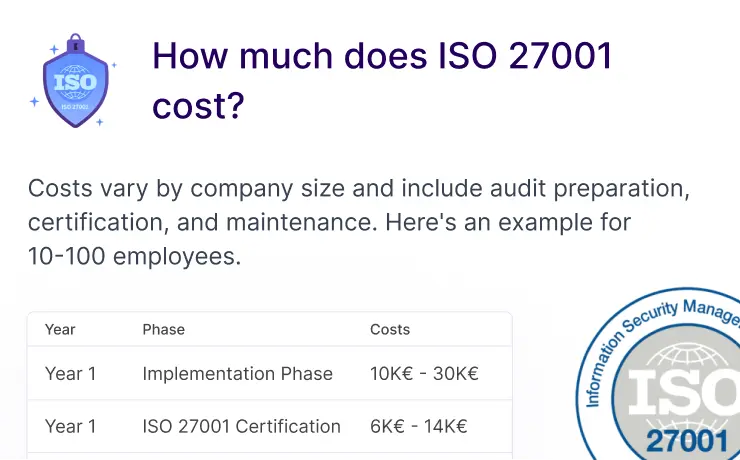Click the 'ISO' letters on the shield icon
Image resolution: width=740 pixels, height=460 pixels.
pyautogui.click(x=74, y=82)
